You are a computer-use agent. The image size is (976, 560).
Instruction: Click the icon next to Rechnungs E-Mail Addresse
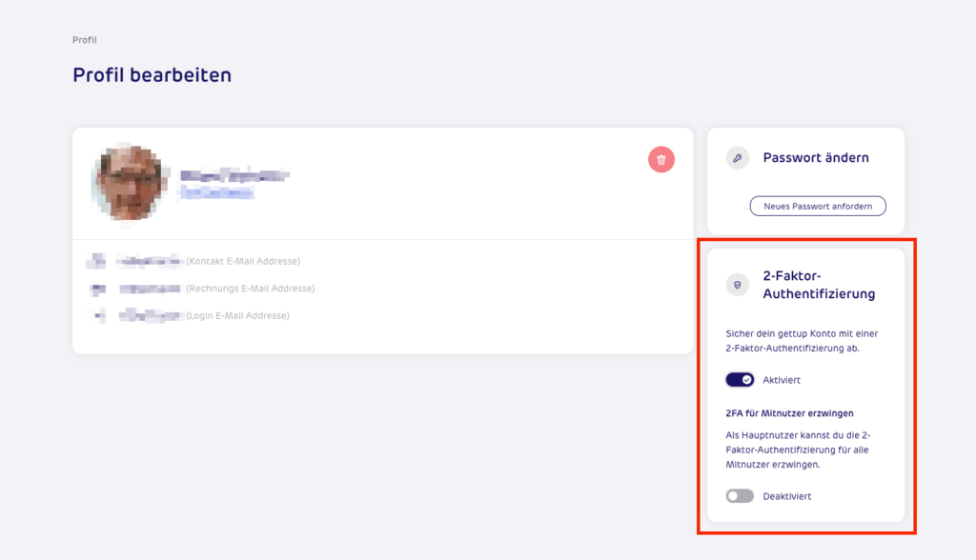click(97, 289)
